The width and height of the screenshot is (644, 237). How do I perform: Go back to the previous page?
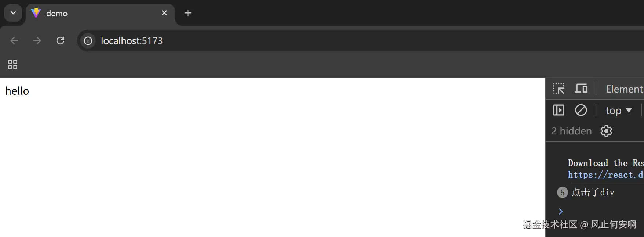tap(14, 40)
